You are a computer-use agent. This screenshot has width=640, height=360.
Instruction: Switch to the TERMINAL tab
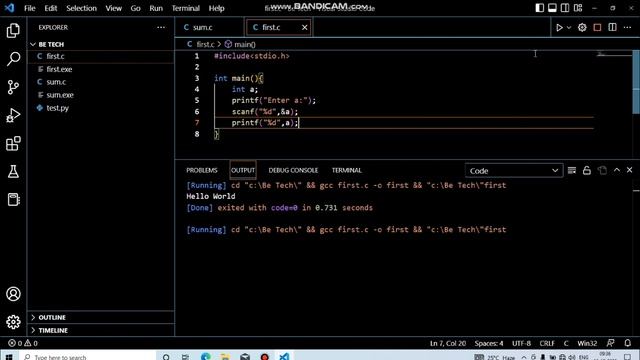point(347,170)
